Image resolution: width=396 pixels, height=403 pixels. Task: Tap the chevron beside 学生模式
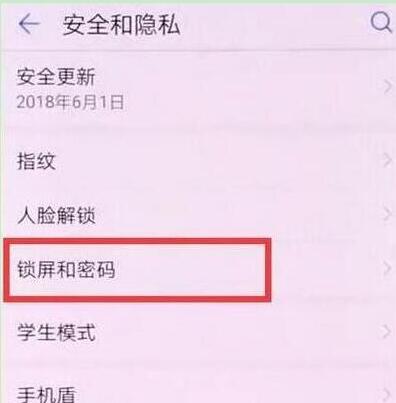click(x=387, y=332)
